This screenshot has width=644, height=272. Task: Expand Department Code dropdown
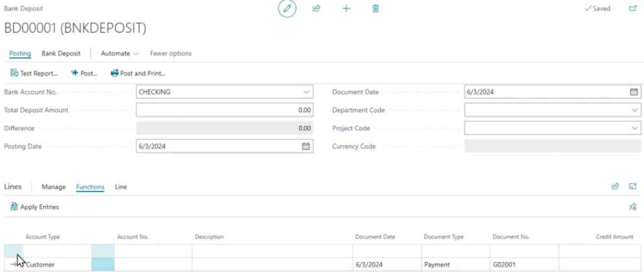[x=634, y=110]
